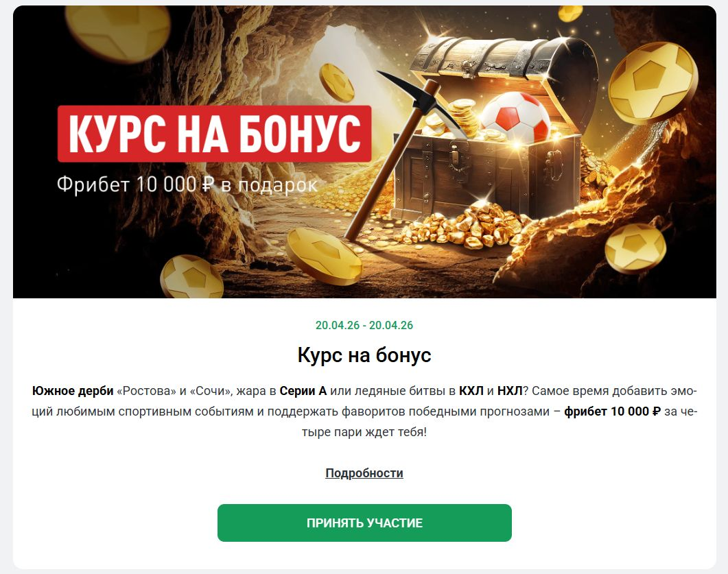Click the heading Курс на бонус

tap(364, 355)
